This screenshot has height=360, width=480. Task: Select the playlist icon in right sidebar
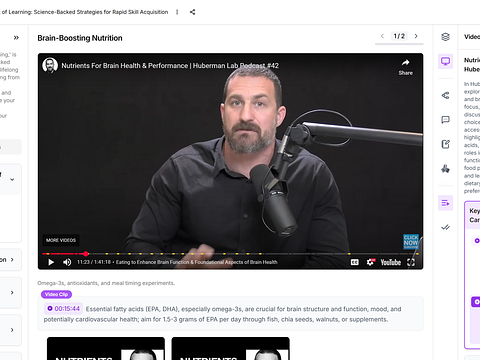coord(445,203)
